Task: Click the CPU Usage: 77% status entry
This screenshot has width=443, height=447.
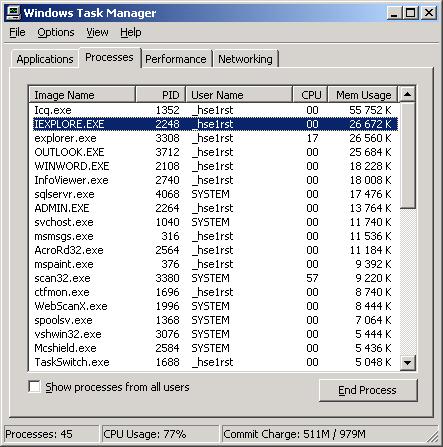Action: [160, 434]
